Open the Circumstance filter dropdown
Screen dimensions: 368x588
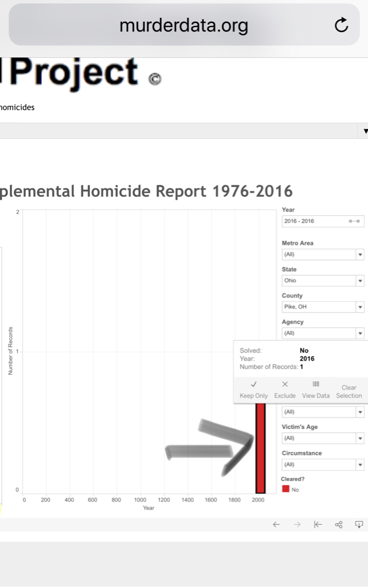point(360,465)
